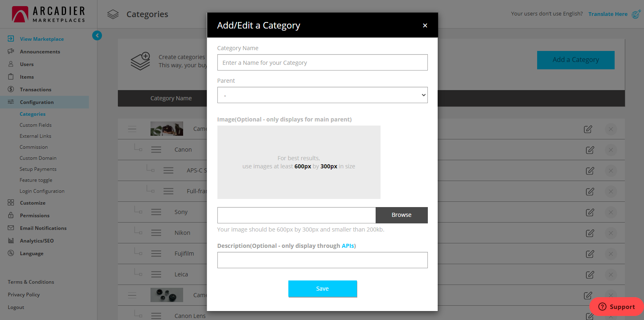Delete the Sony category

click(x=611, y=212)
